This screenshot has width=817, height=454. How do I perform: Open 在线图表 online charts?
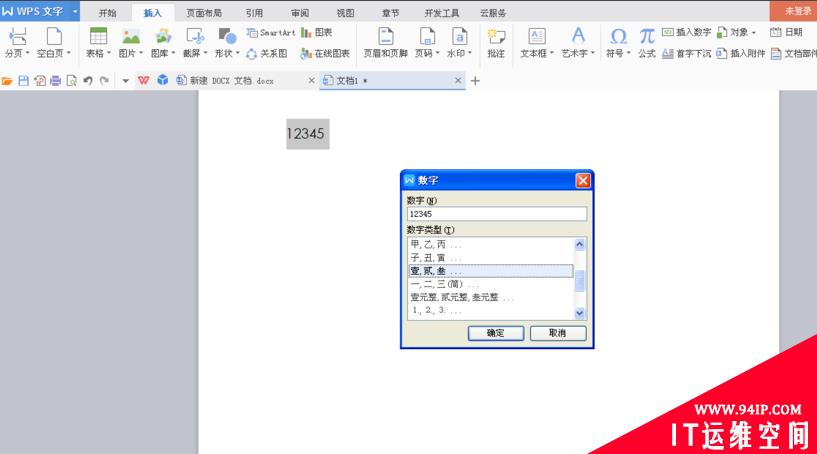325,54
